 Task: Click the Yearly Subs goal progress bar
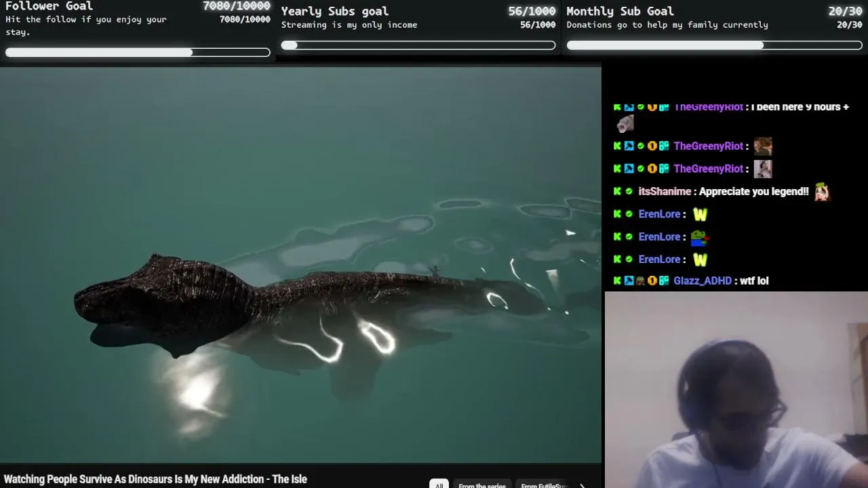418,45
